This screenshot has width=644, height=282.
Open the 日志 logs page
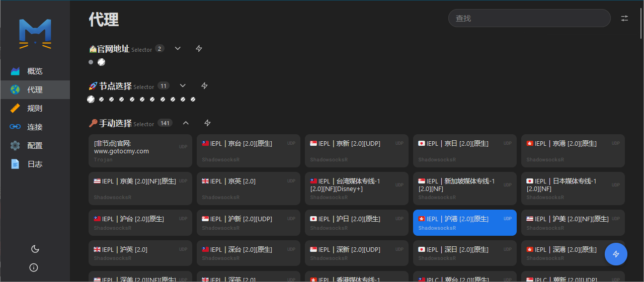[35, 164]
